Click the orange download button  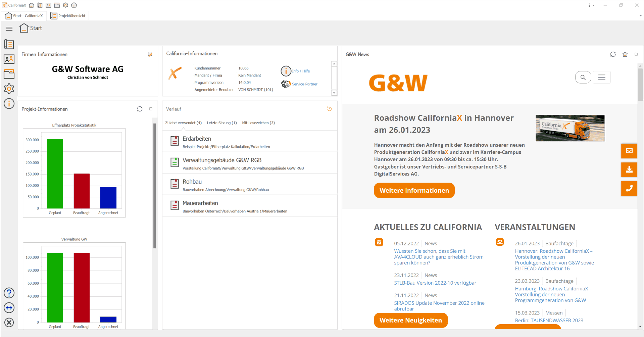[629, 170]
